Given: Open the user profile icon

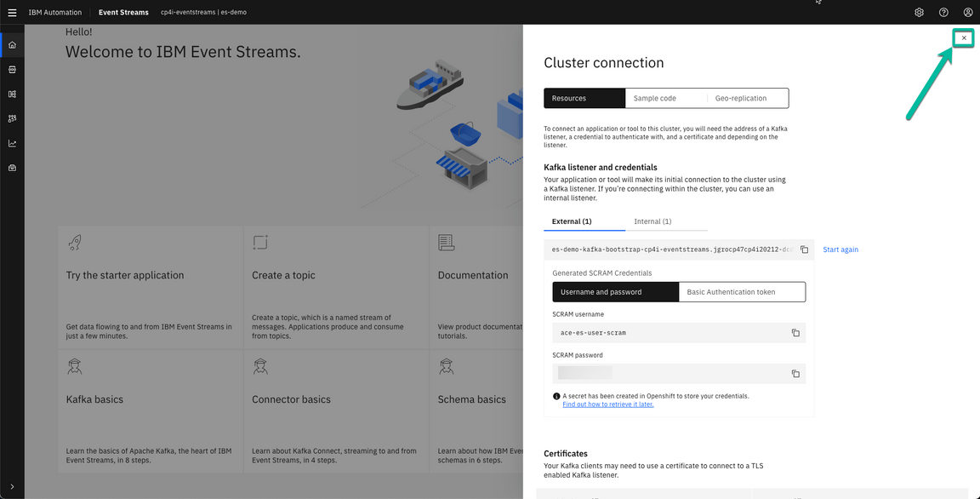Looking at the screenshot, I should [x=968, y=12].
